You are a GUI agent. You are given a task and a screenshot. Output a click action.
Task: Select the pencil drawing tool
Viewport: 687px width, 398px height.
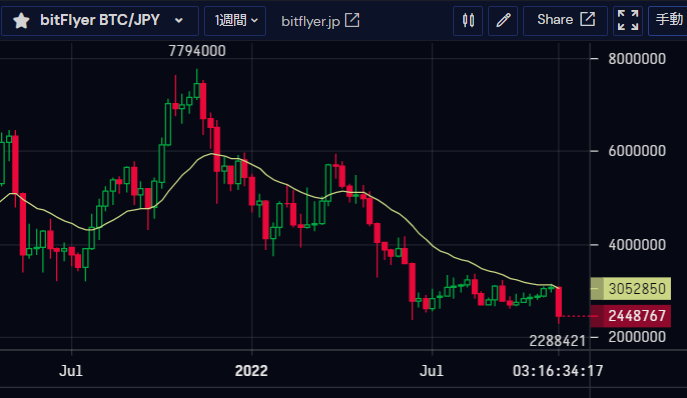pyautogui.click(x=503, y=21)
